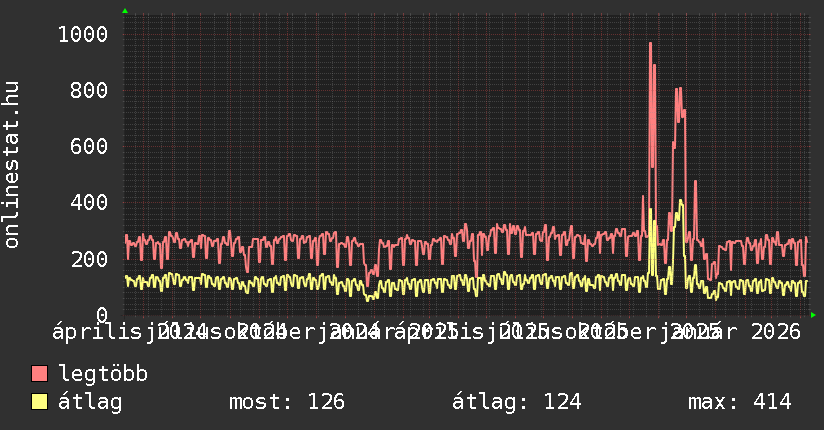824x430 pixels.
Task: Click the red legtöbb legend swatch
Action: pyautogui.click(x=40, y=375)
